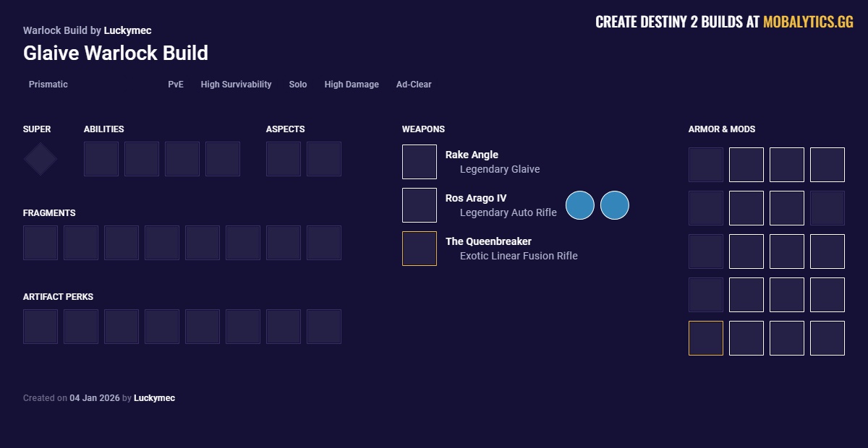Open Luckymec author link under Warlock Build
The height and width of the screenshot is (448, 868).
click(x=127, y=30)
